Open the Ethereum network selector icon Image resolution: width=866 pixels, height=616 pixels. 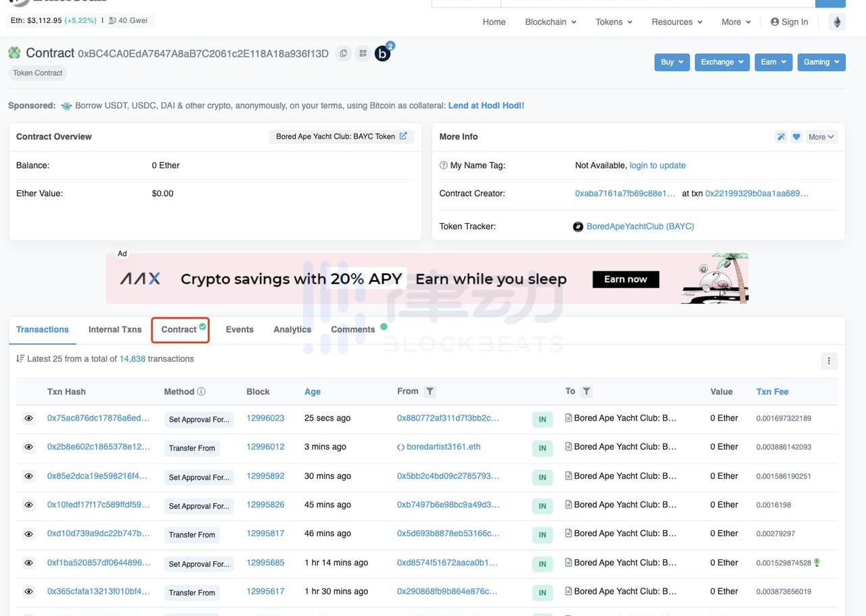click(837, 22)
